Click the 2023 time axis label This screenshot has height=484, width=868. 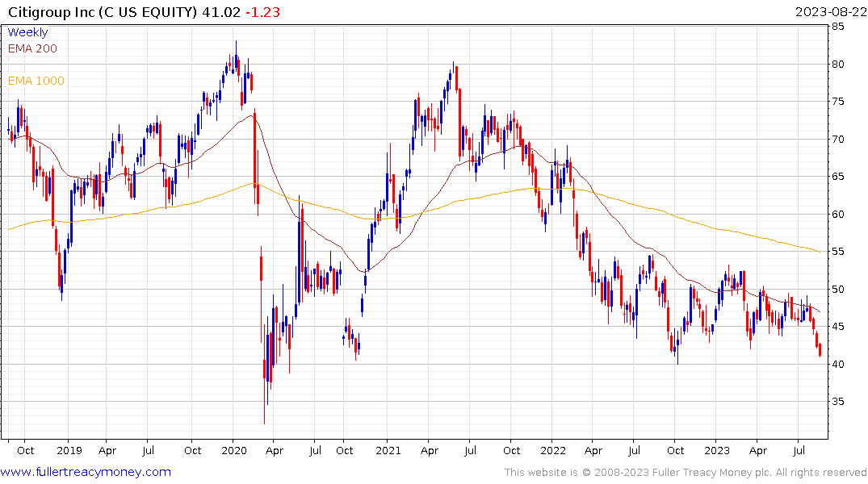click(x=717, y=450)
